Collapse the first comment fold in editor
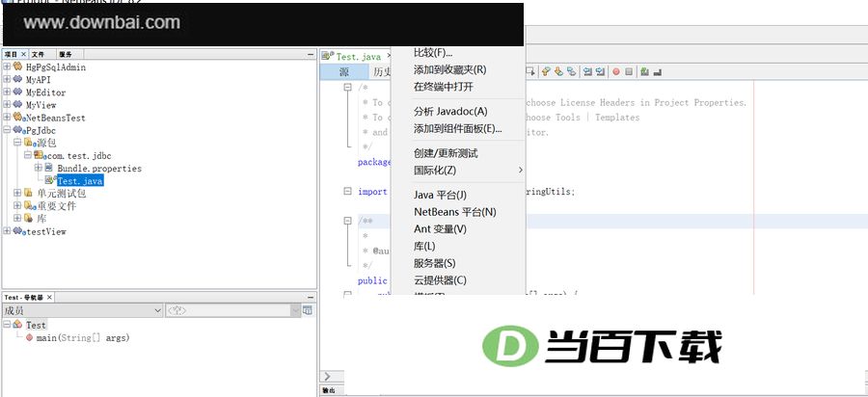The width and height of the screenshot is (868, 397). coord(347,88)
